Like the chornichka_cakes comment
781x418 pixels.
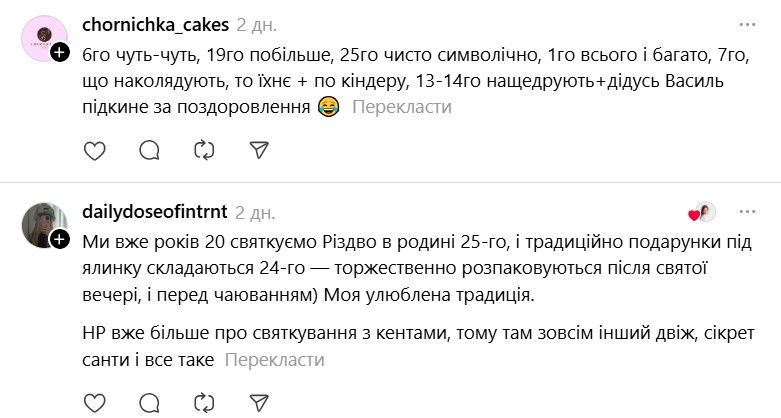pos(95,150)
